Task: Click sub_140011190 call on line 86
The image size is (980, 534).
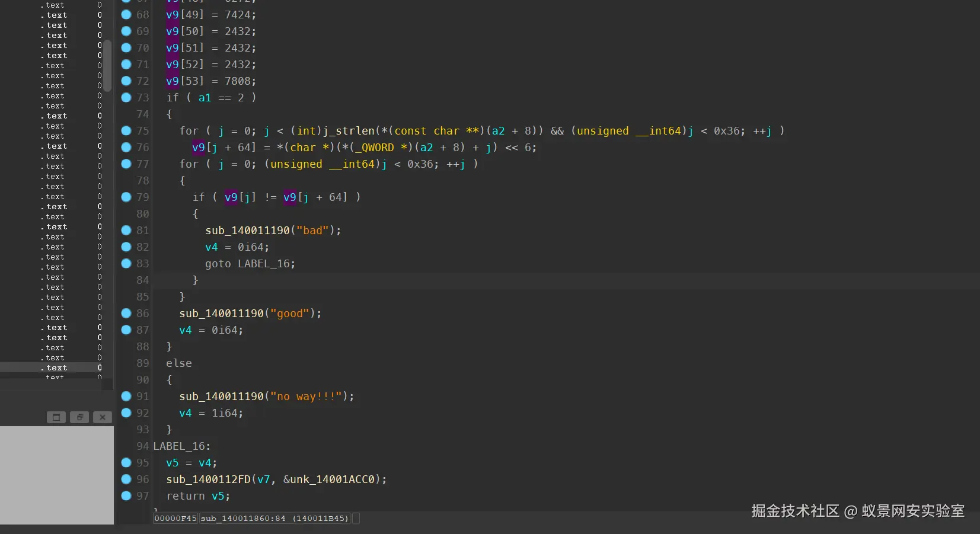Action: click(x=221, y=313)
